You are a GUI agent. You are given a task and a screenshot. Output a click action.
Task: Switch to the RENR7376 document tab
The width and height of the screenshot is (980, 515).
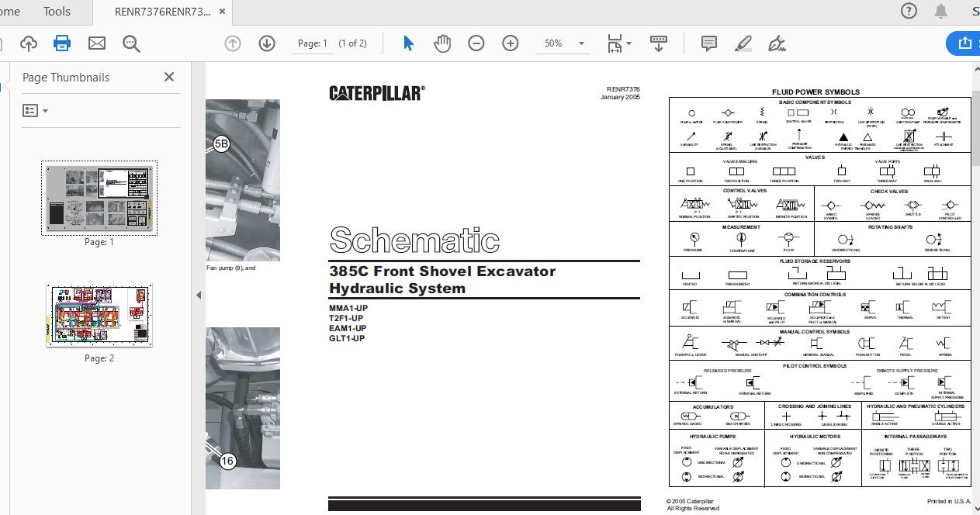(162, 12)
